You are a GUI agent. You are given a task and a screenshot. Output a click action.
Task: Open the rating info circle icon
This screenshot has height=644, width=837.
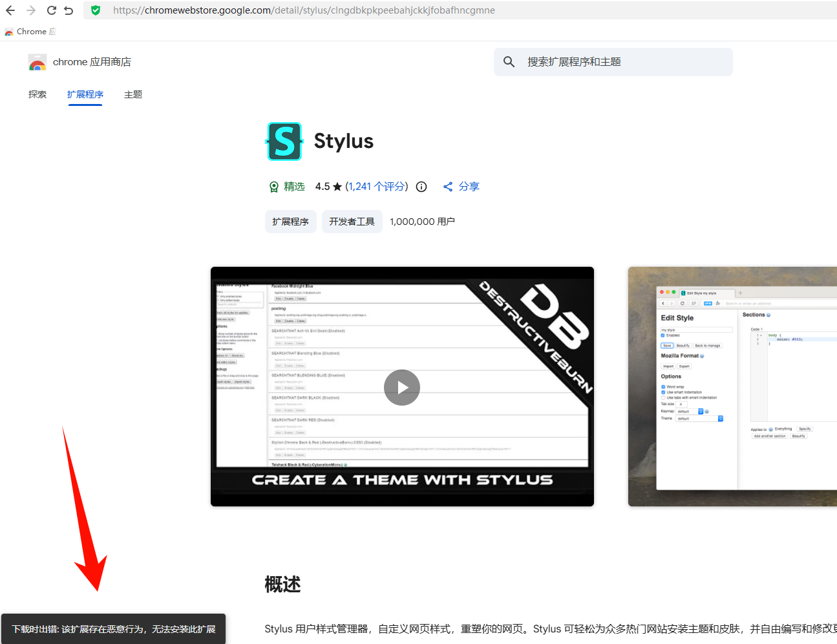click(x=421, y=187)
